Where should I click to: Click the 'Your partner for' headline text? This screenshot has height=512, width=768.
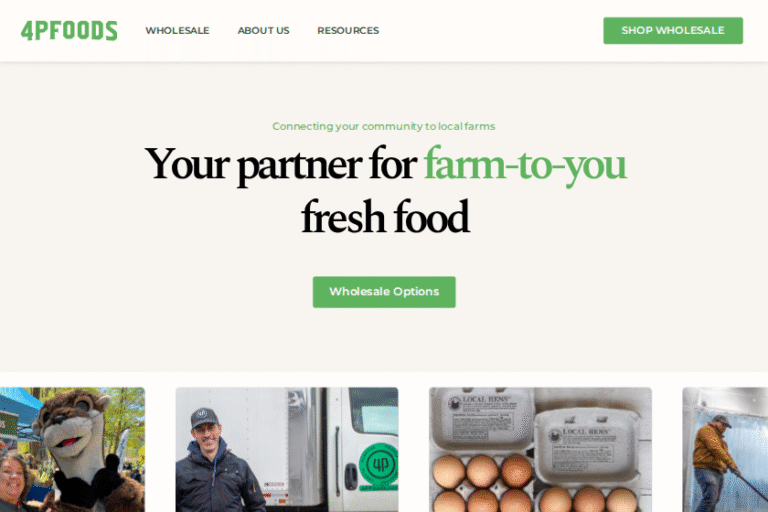(281, 165)
